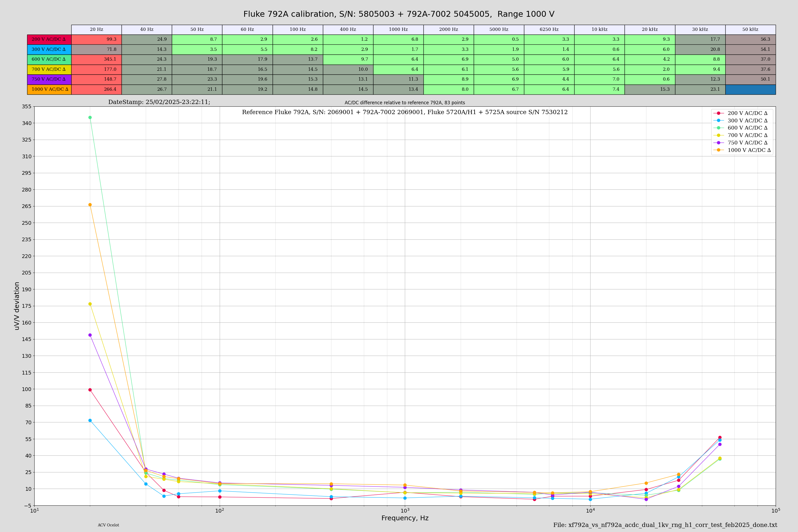Click the 10 kHz column header
Image resolution: width=798 pixels, height=532 pixels.
[x=600, y=30]
